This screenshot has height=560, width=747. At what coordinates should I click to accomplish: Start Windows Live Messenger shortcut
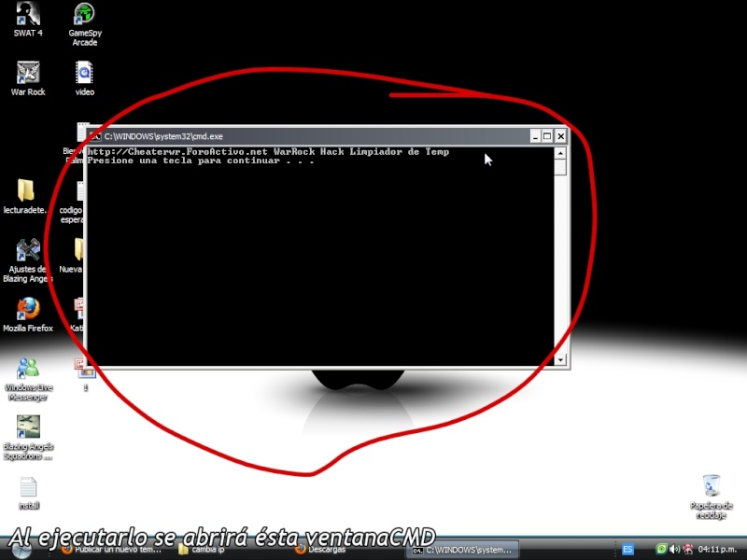pos(28,379)
